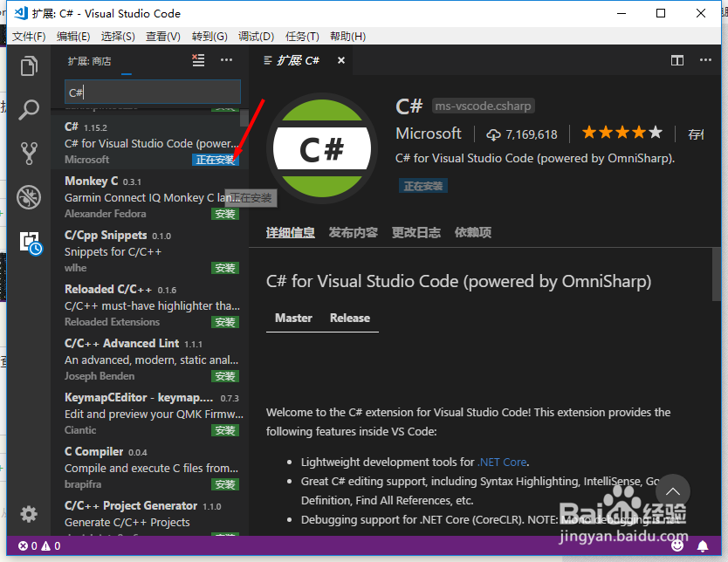Open the 任务(T) menu

tap(302, 36)
